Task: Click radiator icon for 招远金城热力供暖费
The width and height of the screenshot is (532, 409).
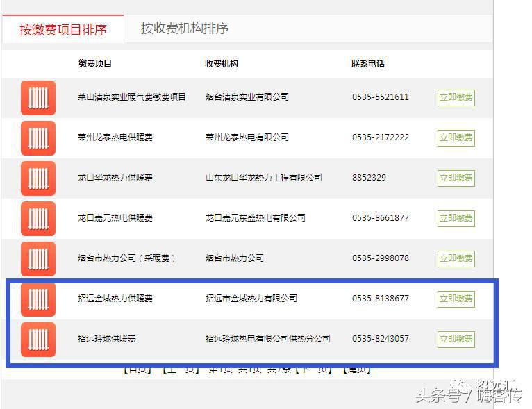Action: (x=38, y=299)
